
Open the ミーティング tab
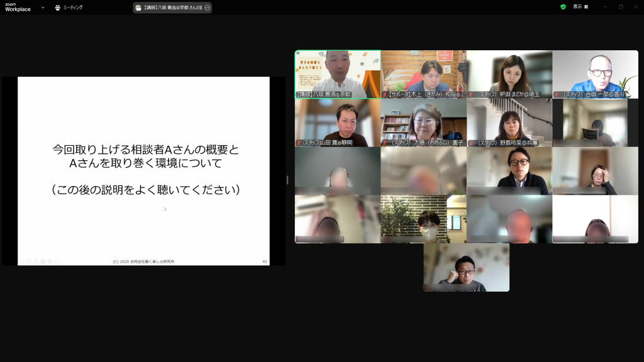(72, 8)
